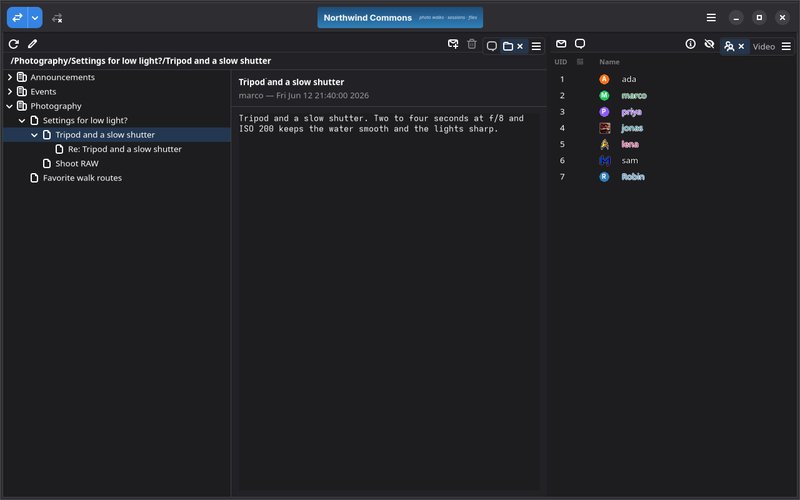
Task: Refresh the message board list
Action: (x=14, y=44)
